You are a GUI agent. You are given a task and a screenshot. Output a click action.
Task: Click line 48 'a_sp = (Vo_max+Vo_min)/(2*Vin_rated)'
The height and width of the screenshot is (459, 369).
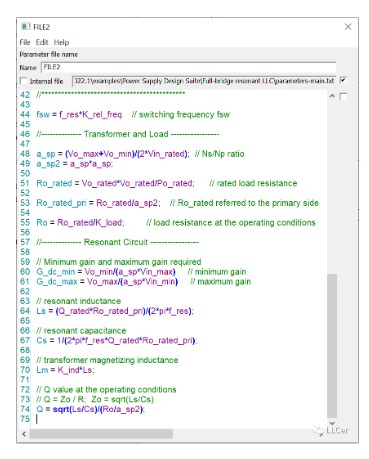pos(113,154)
